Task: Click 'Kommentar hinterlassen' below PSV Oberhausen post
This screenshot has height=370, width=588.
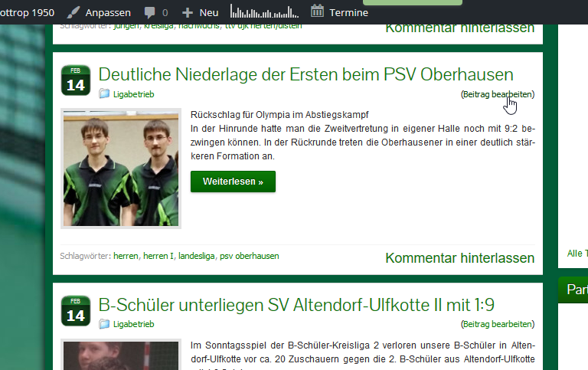Action: coord(459,258)
